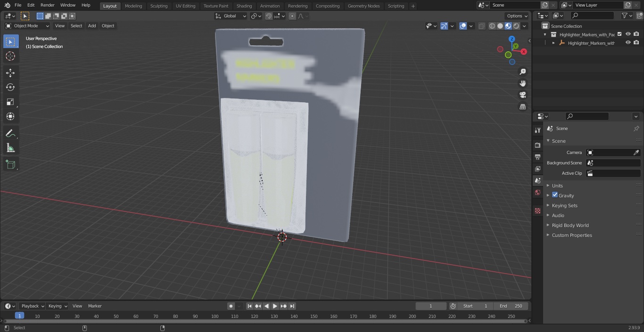Image resolution: width=644 pixels, height=332 pixels.
Task: Switch to the Shading workspace tab
Action: [x=244, y=6]
